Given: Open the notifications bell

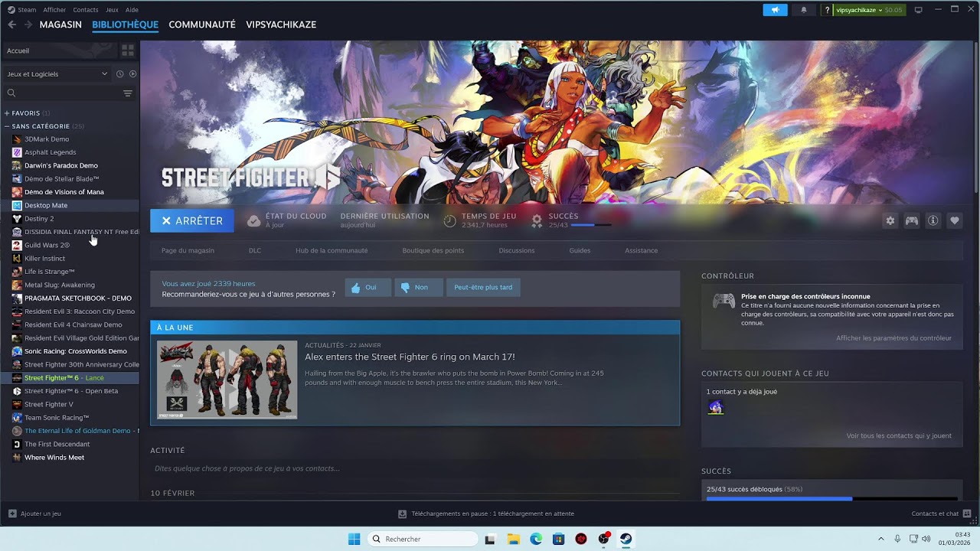Looking at the screenshot, I should (803, 10).
